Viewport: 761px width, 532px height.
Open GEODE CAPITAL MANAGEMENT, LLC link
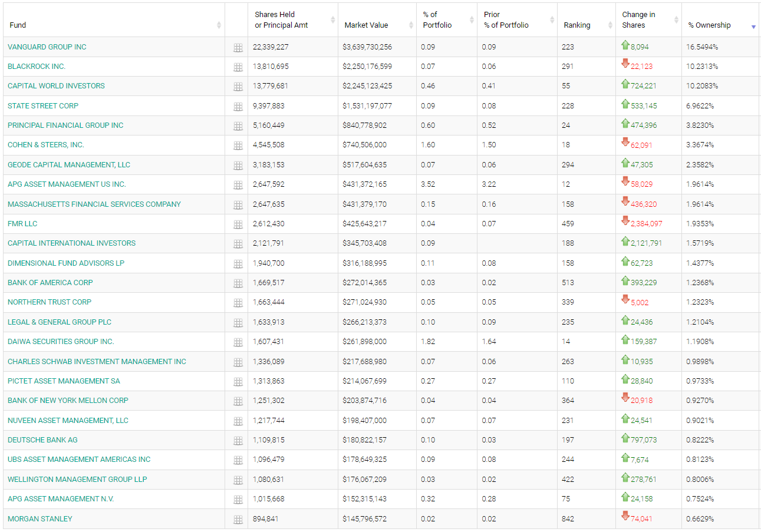(69, 164)
